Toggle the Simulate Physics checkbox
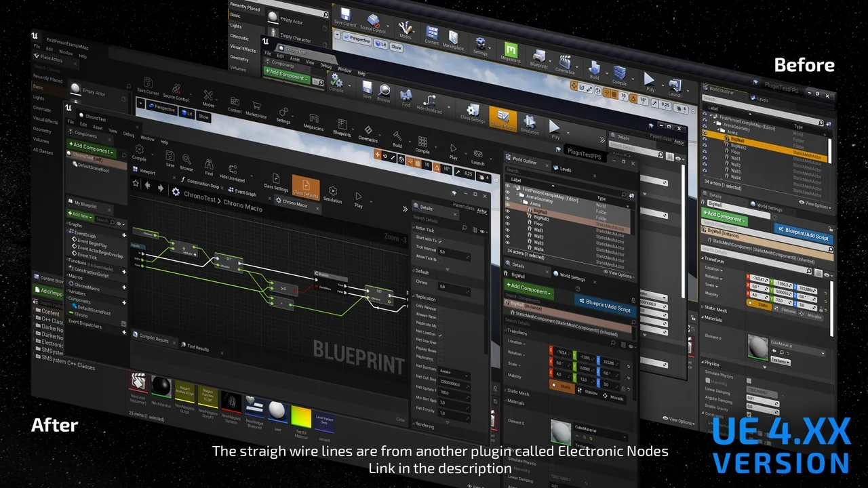The width and height of the screenshot is (868, 488). [749, 381]
